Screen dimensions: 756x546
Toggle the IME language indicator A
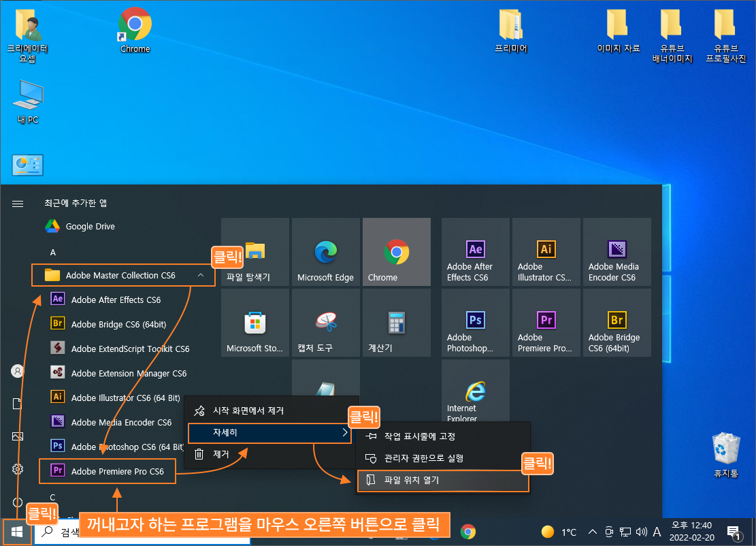tap(657, 532)
